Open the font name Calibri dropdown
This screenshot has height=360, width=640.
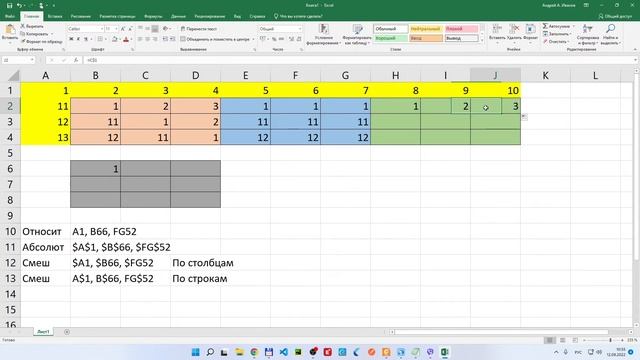(x=102, y=29)
